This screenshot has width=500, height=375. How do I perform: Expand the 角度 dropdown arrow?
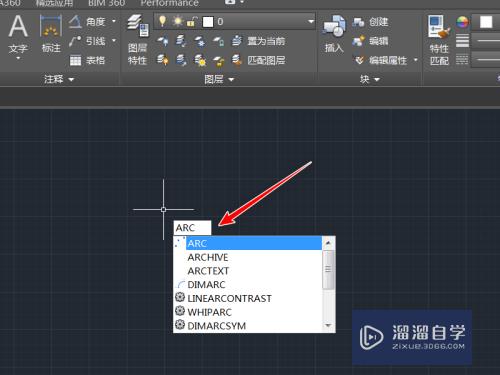click(114, 21)
